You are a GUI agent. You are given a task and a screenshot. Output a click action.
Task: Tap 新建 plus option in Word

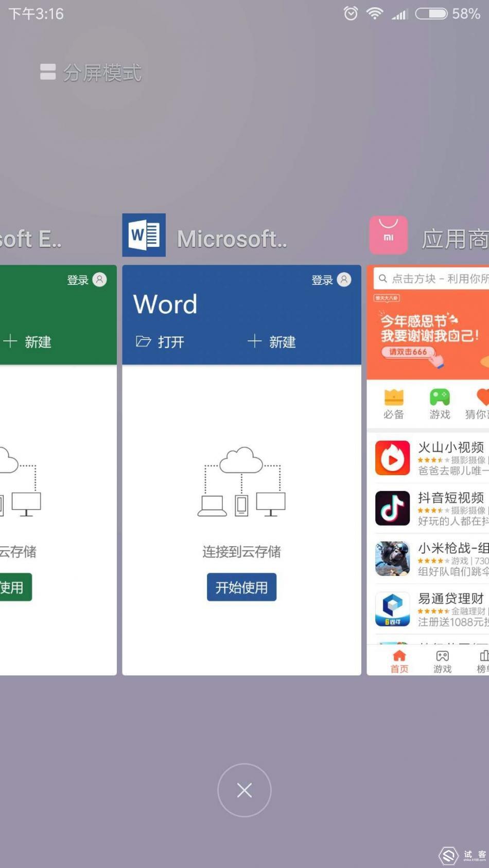(271, 342)
